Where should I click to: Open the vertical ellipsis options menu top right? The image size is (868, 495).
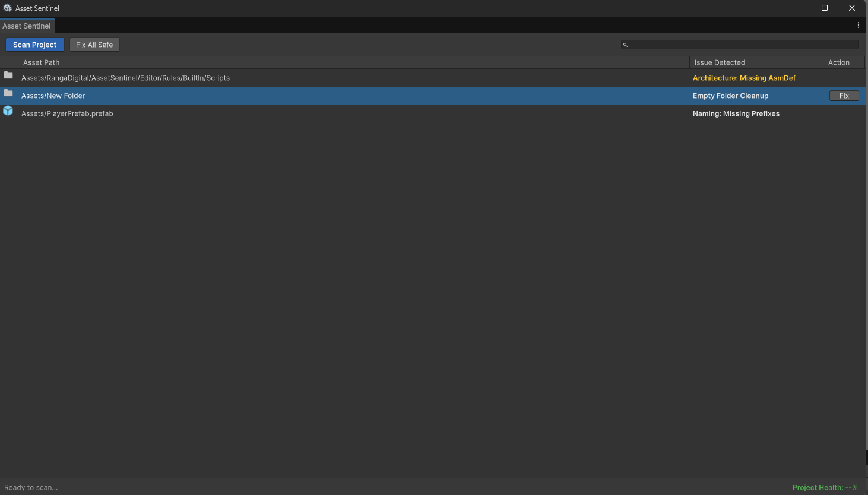point(859,24)
